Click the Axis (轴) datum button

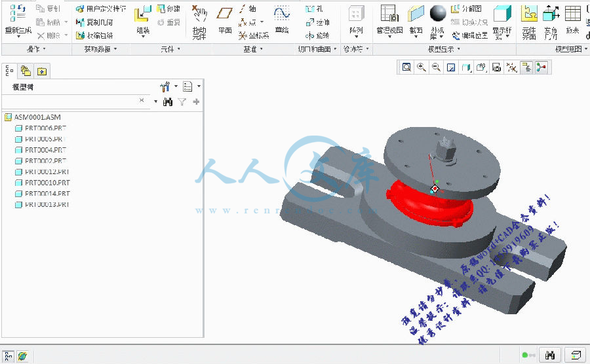(x=248, y=9)
